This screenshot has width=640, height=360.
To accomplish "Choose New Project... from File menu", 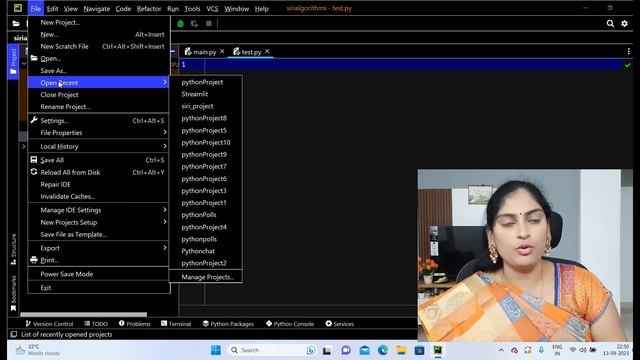I will pyautogui.click(x=99, y=22).
